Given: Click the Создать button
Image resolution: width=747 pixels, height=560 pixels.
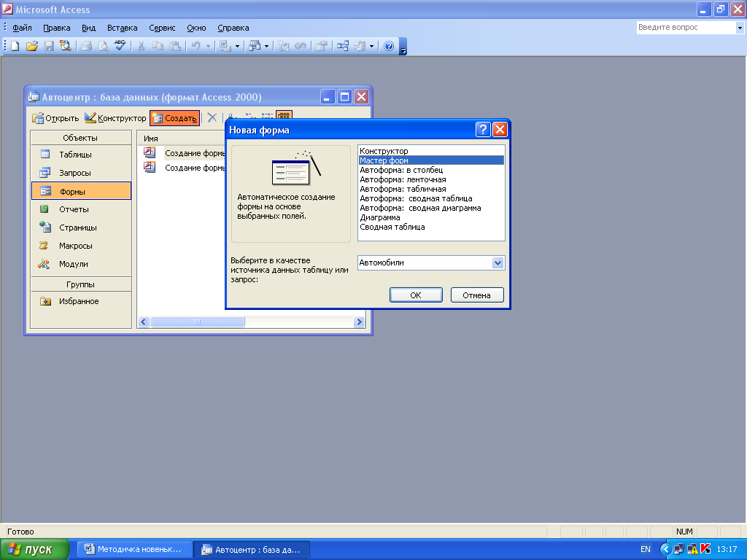Looking at the screenshot, I should click(175, 118).
